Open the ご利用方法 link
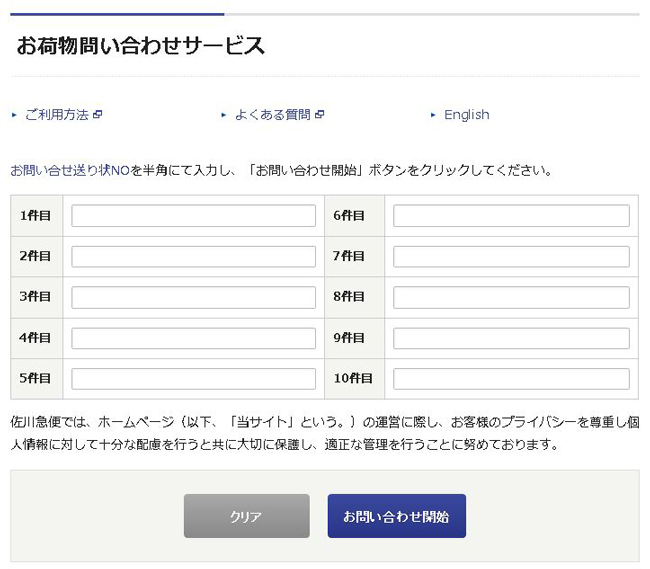This screenshot has width=650, height=569. pos(56,115)
